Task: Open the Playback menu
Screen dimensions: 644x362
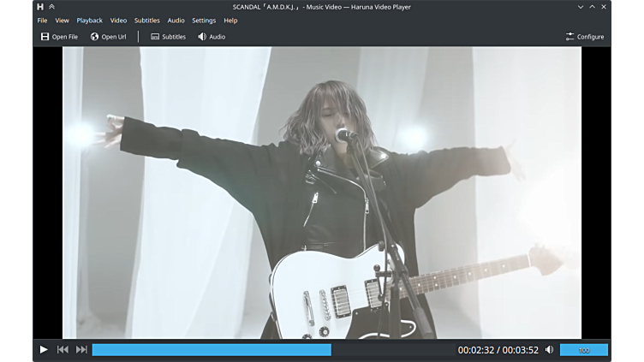Action: point(89,20)
